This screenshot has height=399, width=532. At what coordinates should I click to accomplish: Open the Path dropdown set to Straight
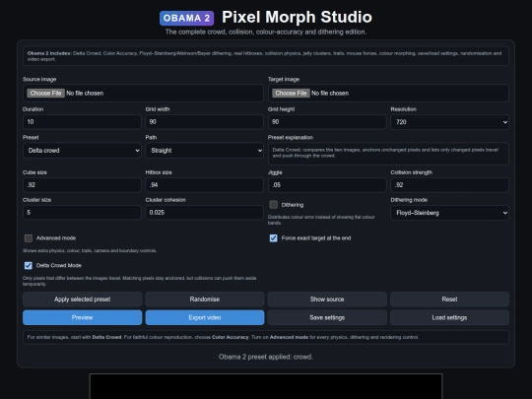coord(205,151)
